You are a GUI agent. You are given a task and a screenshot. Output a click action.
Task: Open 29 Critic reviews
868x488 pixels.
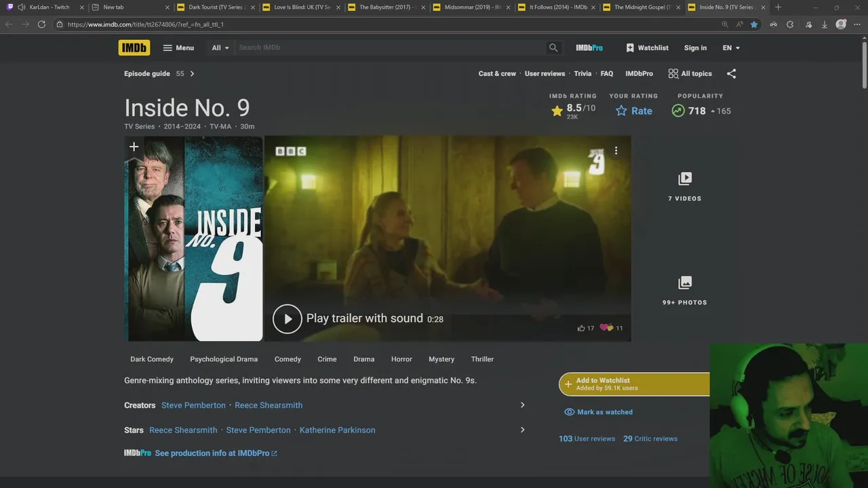[650, 439]
